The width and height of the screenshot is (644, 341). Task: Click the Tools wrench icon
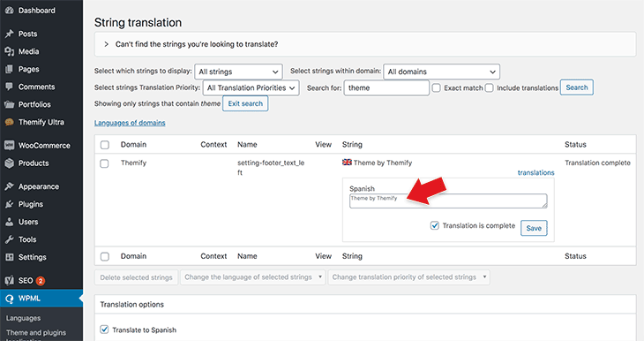tap(9, 239)
